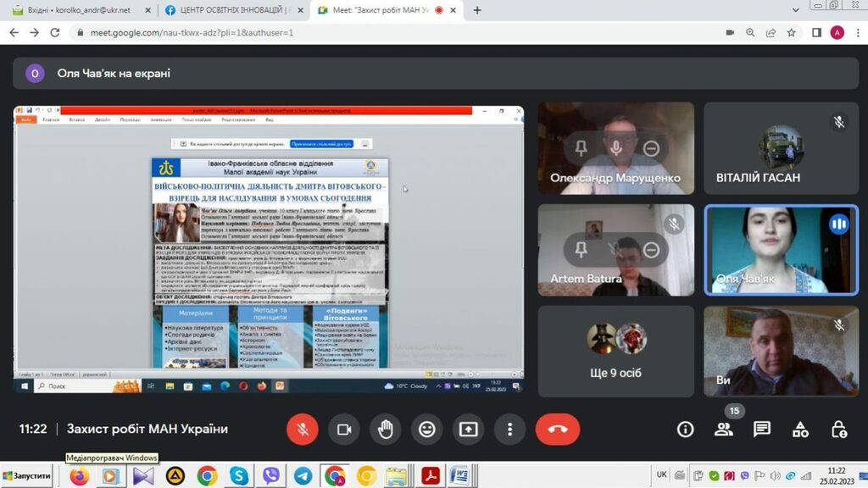Remove Artem Batura using minus icon
Screen dimensions: 868x488
point(651,250)
